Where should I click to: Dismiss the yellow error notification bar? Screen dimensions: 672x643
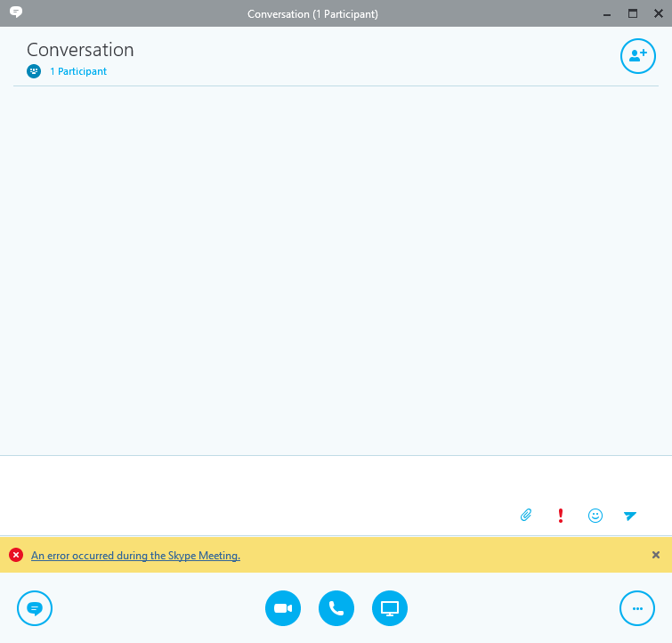click(656, 555)
